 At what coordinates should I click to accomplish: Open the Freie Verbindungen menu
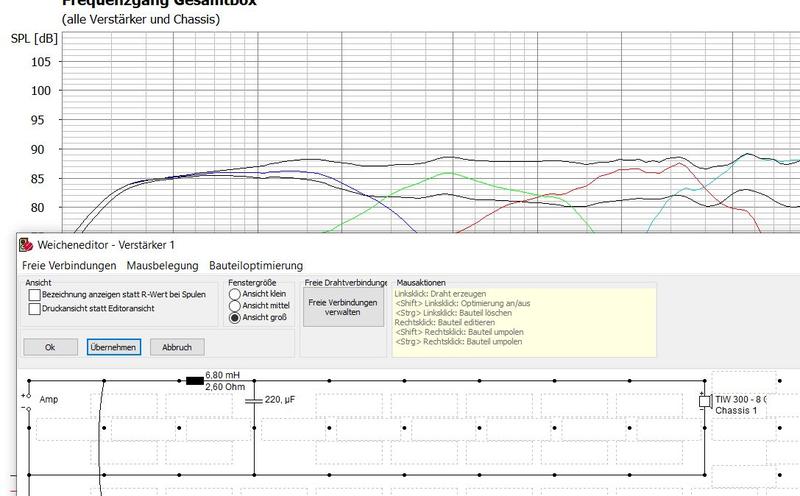pyautogui.click(x=68, y=266)
